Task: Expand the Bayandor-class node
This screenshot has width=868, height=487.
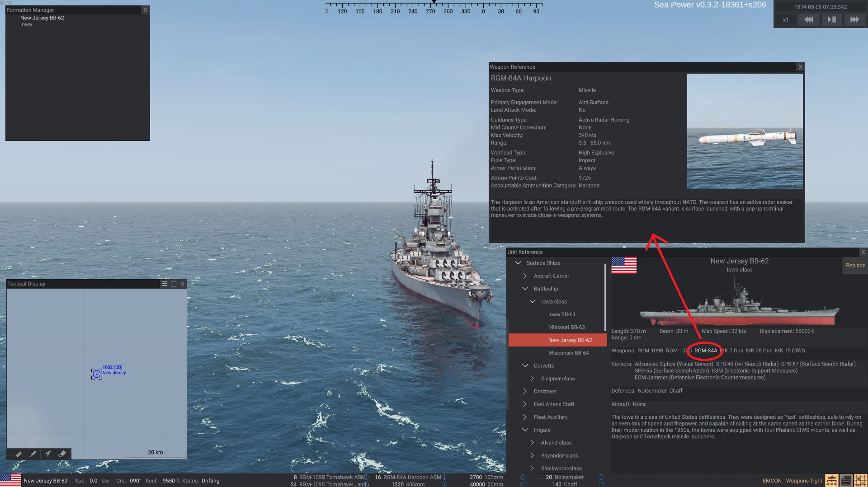Action: pos(532,455)
